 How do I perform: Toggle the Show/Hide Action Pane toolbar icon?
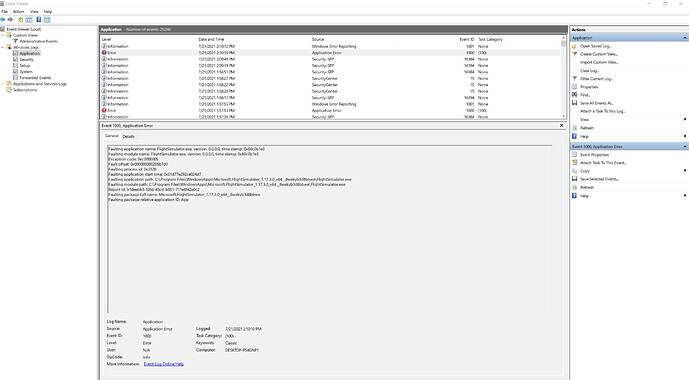click(x=47, y=20)
